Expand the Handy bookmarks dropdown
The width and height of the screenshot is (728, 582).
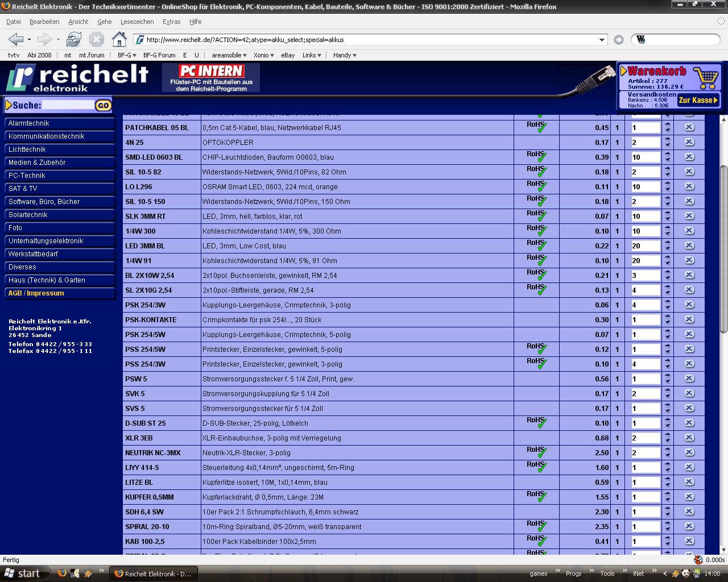[x=345, y=55]
